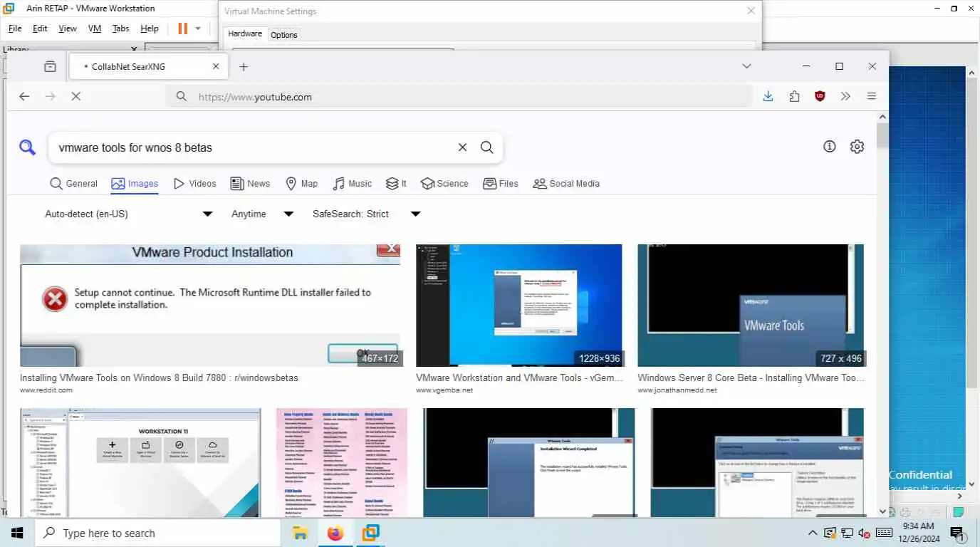
Task: Open SafeSearch: Strict dropdown
Action: 366,214
